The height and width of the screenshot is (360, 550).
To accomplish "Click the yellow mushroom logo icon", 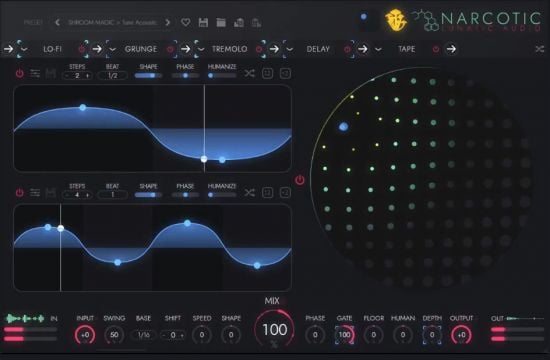I will 396,20.
